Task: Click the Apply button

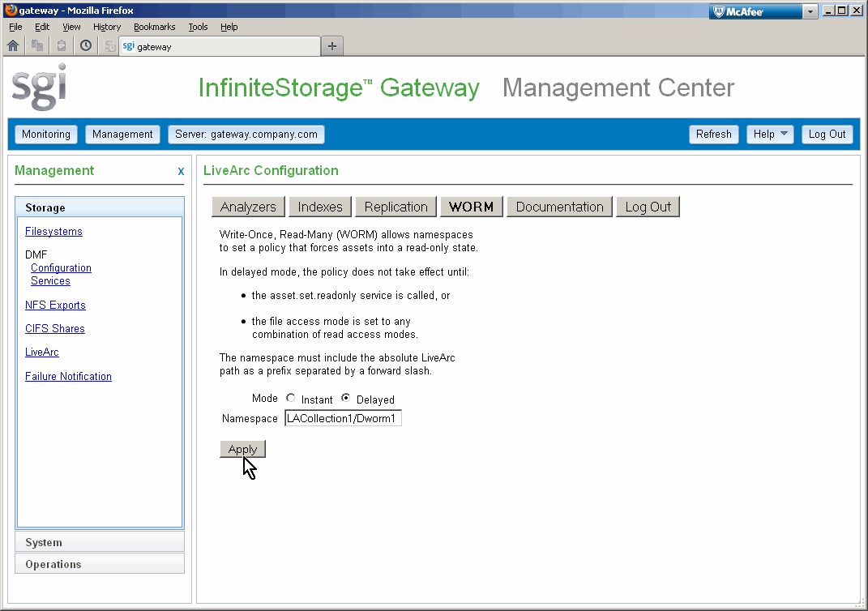Action: pyautogui.click(x=242, y=449)
